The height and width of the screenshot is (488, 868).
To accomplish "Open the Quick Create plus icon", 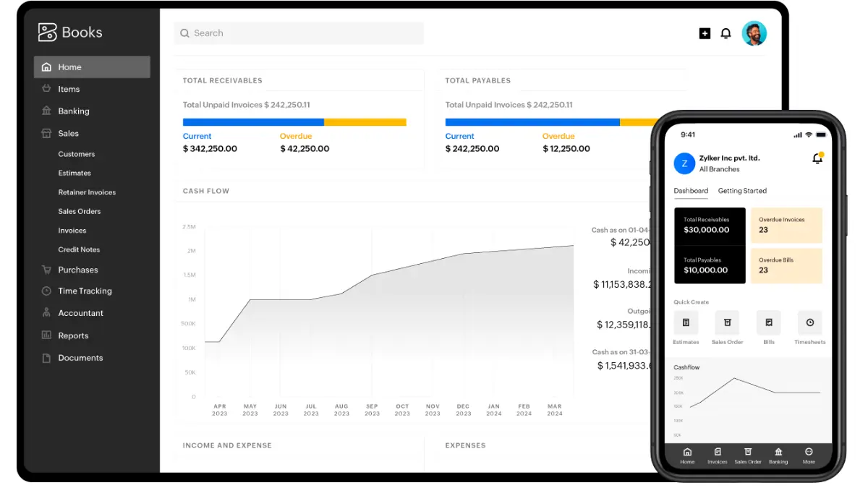I will click(x=705, y=33).
